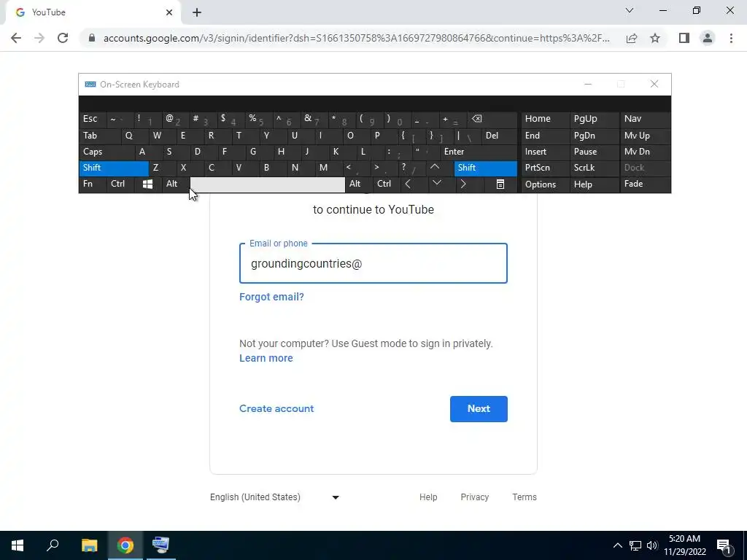The height and width of the screenshot is (560, 747).
Task: Open the Learn more link
Action: click(x=266, y=358)
